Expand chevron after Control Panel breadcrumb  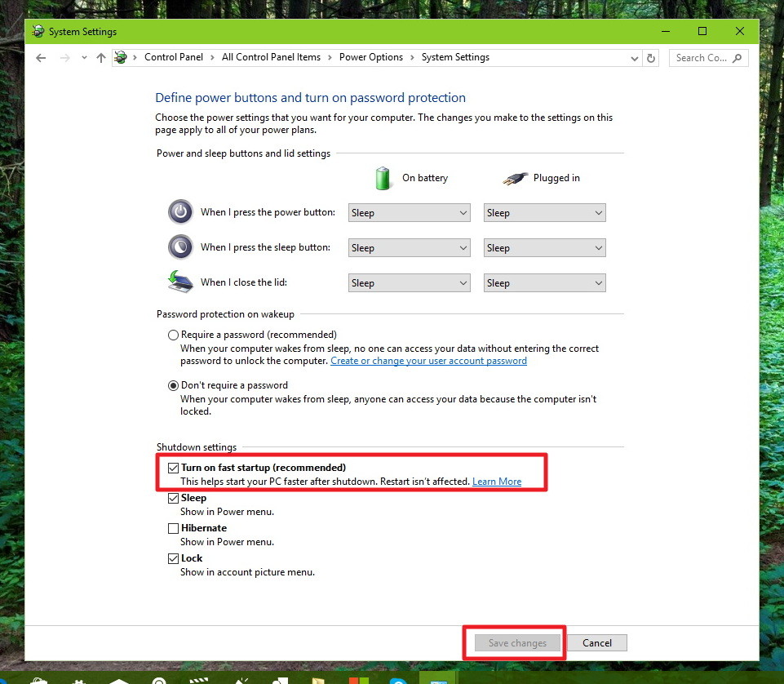pyautogui.click(x=212, y=57)
